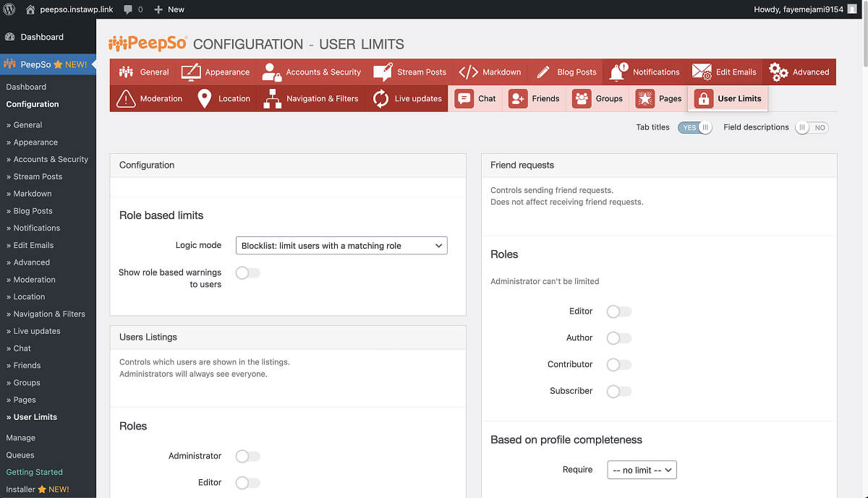868x498 pixels.
Task: Toggle Editor role in Users Listings
Action: (x=247, y=483)
